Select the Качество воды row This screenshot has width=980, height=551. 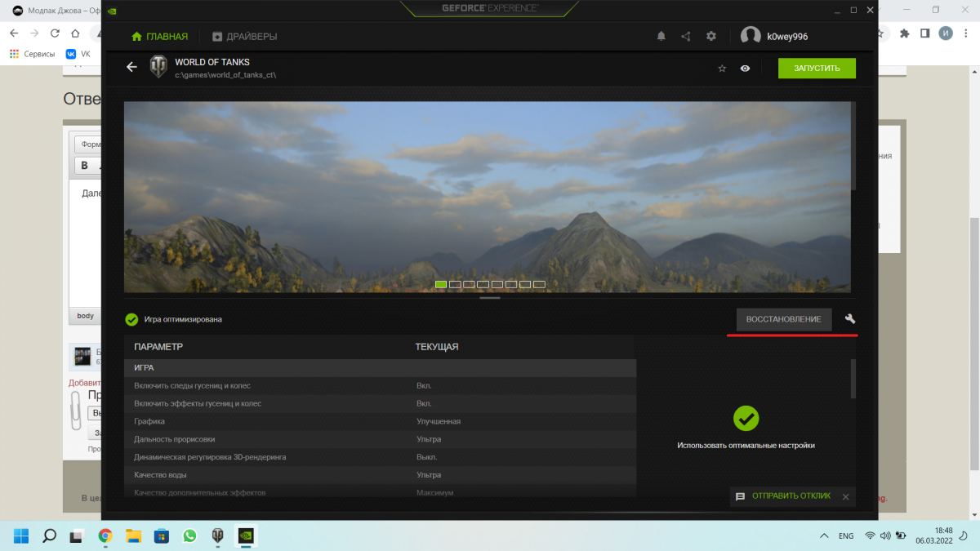click(x=380, y=475)
